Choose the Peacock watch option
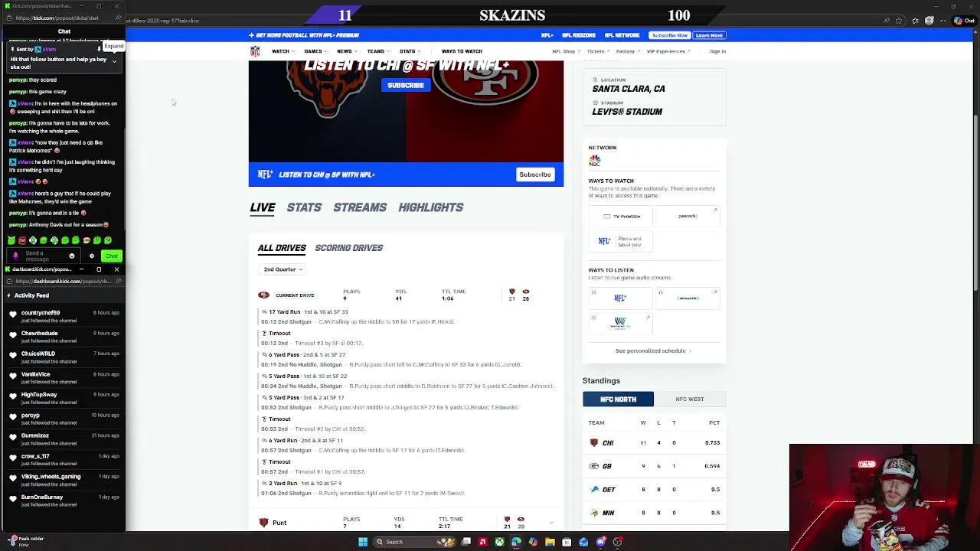Screen dimensions: 980x551 point(688,217)
